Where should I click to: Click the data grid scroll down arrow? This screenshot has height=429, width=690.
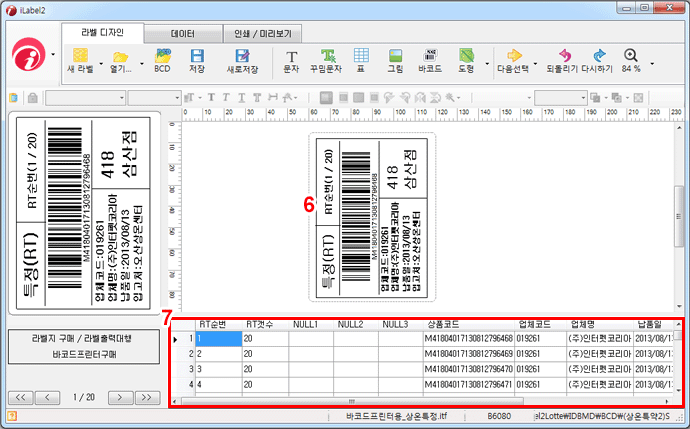(x=679, y=390)
